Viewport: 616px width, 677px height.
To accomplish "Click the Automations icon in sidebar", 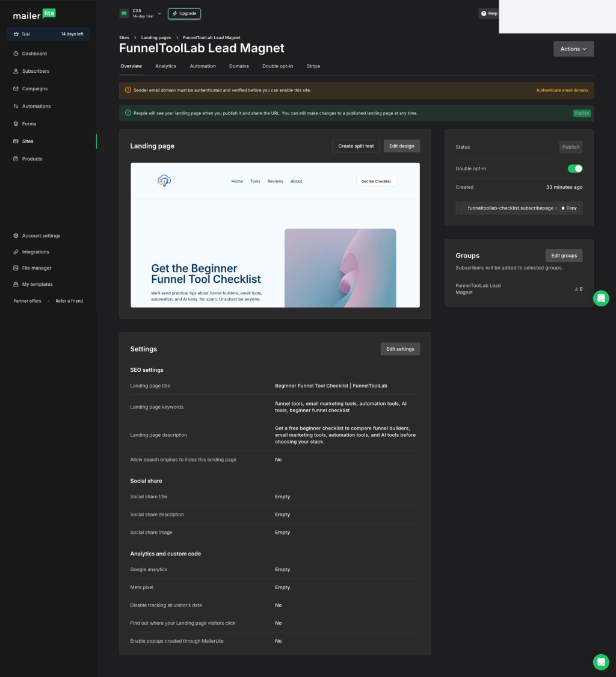I will (16, 106).
